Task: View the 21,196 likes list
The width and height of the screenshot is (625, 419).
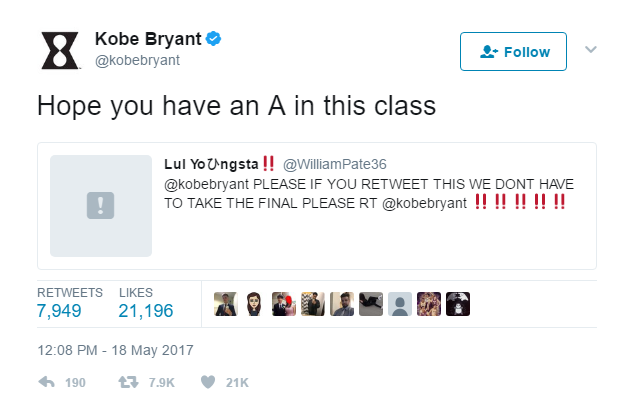Action: click(146, 311)
